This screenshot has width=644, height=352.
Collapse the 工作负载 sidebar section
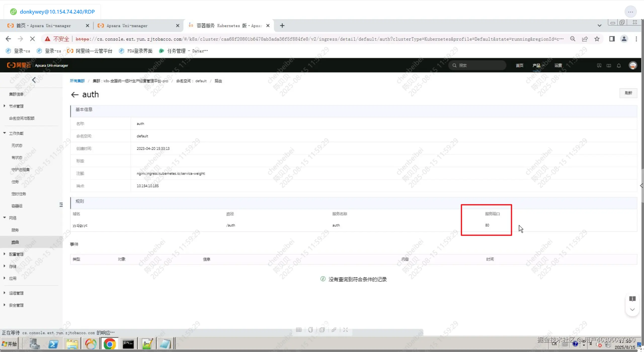(16, 133)
